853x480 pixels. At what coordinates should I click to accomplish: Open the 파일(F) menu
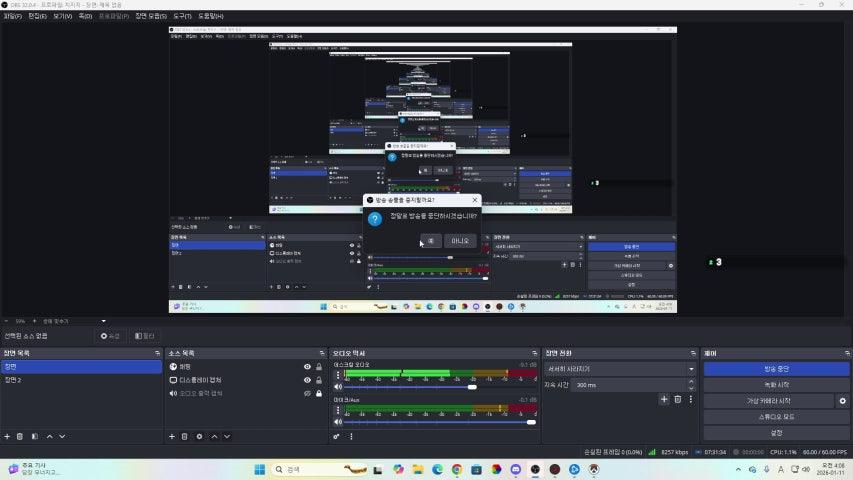pos(12,16)
